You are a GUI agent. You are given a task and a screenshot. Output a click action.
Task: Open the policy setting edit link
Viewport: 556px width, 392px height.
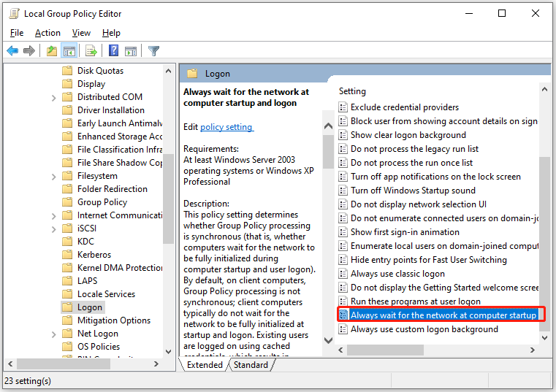(x=226, y=127)
